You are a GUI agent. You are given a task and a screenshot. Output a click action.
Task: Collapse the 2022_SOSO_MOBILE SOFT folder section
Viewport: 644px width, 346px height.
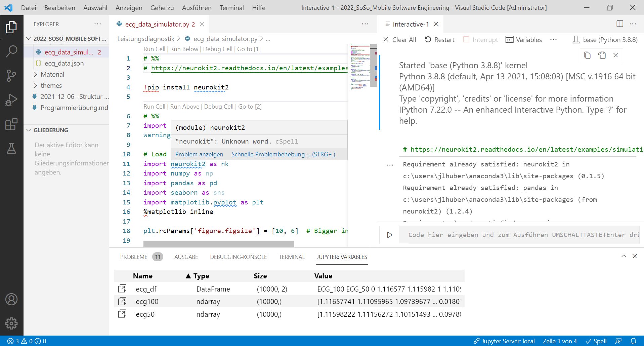(67, 39)
